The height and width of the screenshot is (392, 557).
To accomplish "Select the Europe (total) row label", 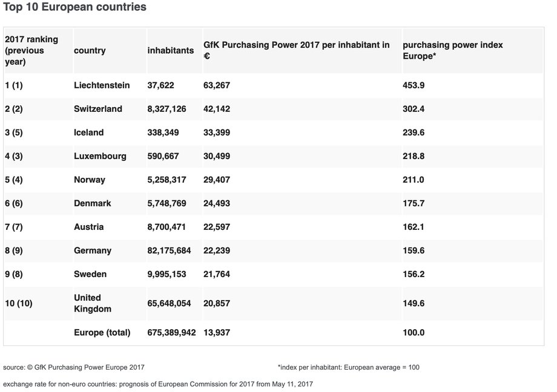I will pos(102,333).
